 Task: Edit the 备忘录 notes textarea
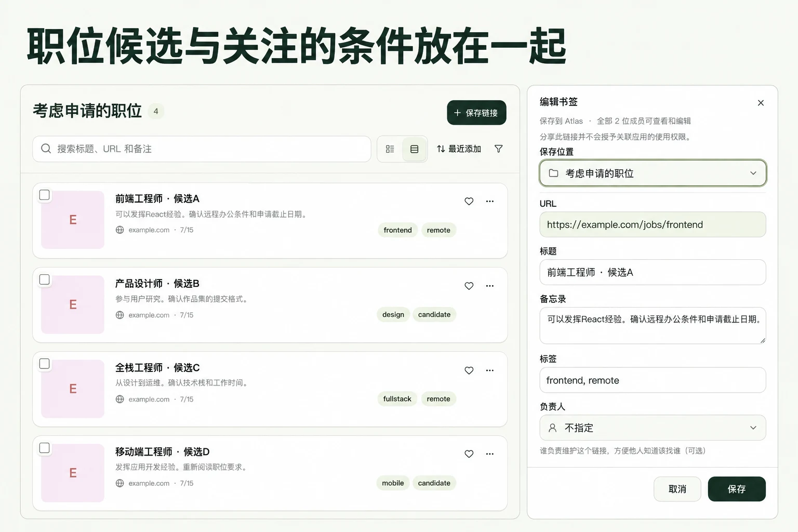pyautogui.click(x=653, y=325)
